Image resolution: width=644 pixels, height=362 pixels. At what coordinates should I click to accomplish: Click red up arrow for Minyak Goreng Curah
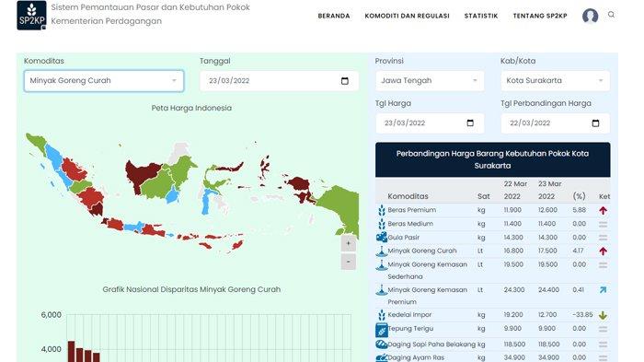pyautogui.click(x=603, y=251)
